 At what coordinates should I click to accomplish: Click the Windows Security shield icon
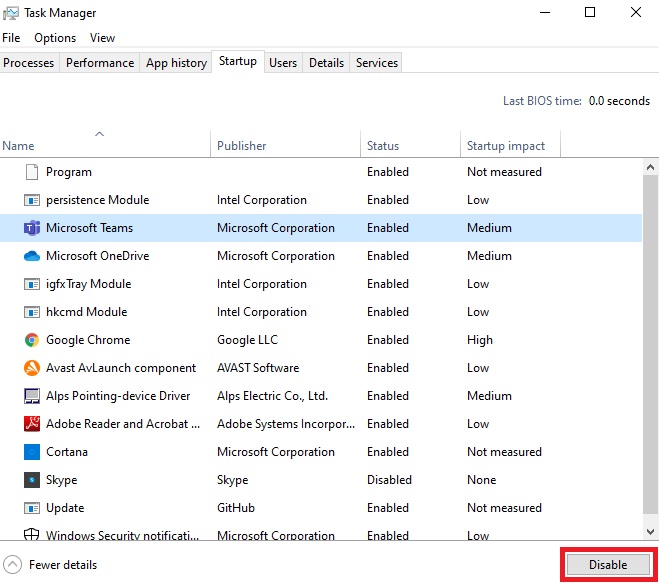pyautogui.click(x=32, y=534)
